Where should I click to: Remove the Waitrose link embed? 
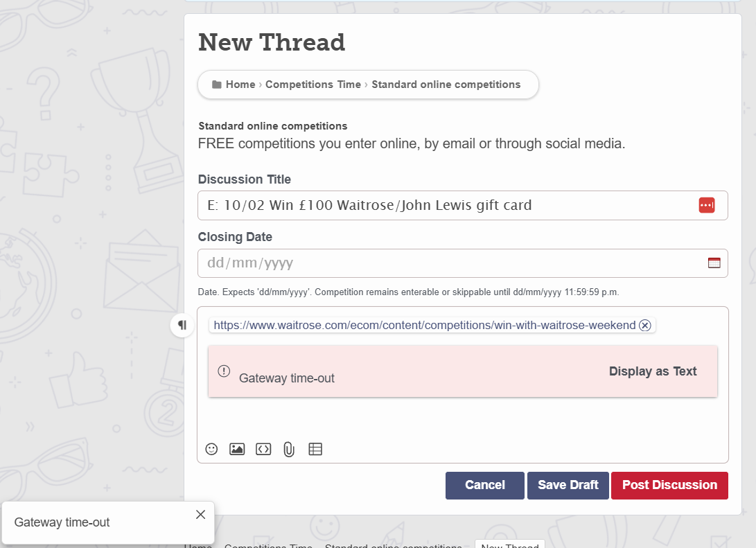(645, 326)
